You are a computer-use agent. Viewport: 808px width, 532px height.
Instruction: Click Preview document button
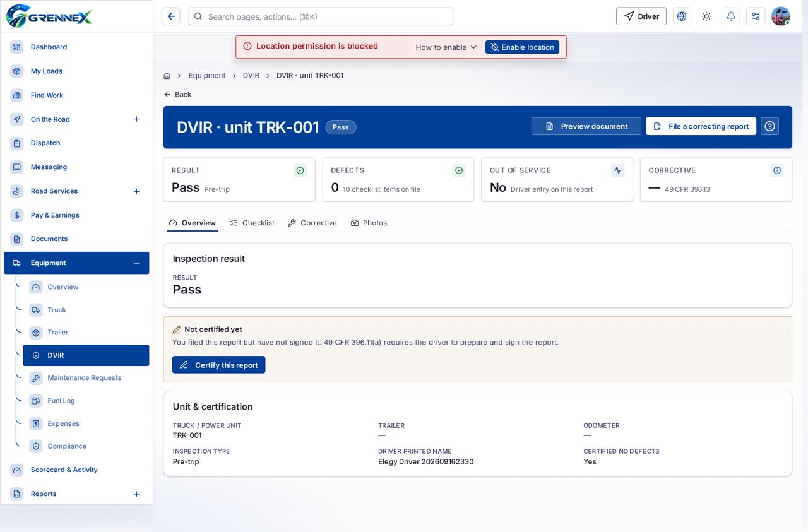click(586, 126)
